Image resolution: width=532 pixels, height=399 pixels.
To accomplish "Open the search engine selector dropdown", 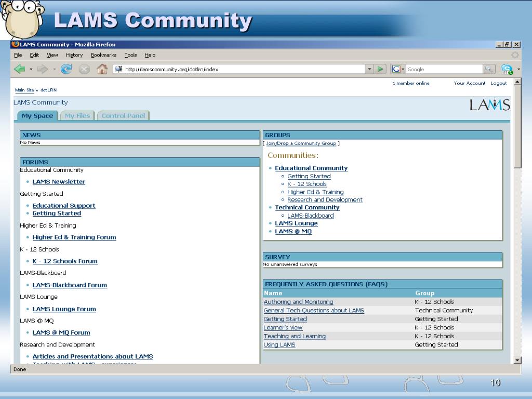I will point(403,69).
